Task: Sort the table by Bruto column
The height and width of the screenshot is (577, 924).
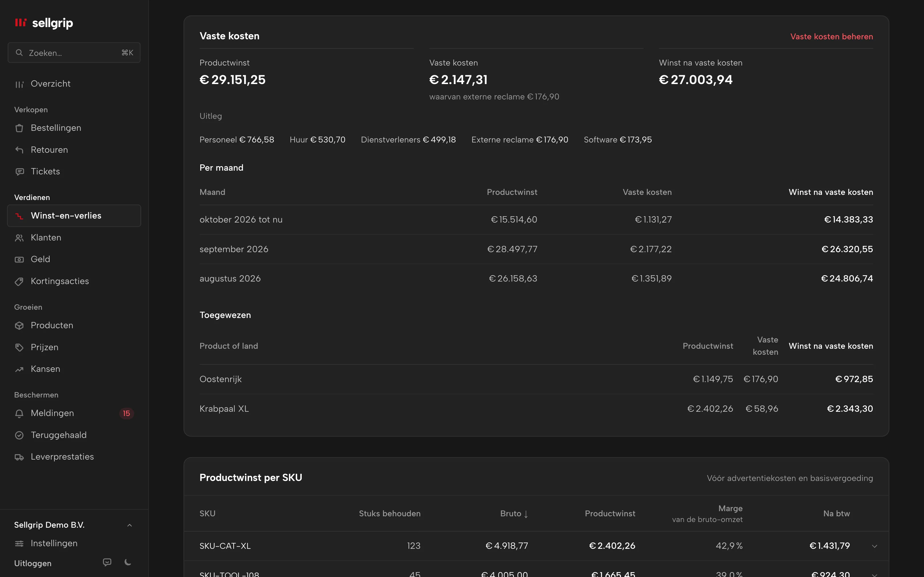Action: click(x=514, y=514)
